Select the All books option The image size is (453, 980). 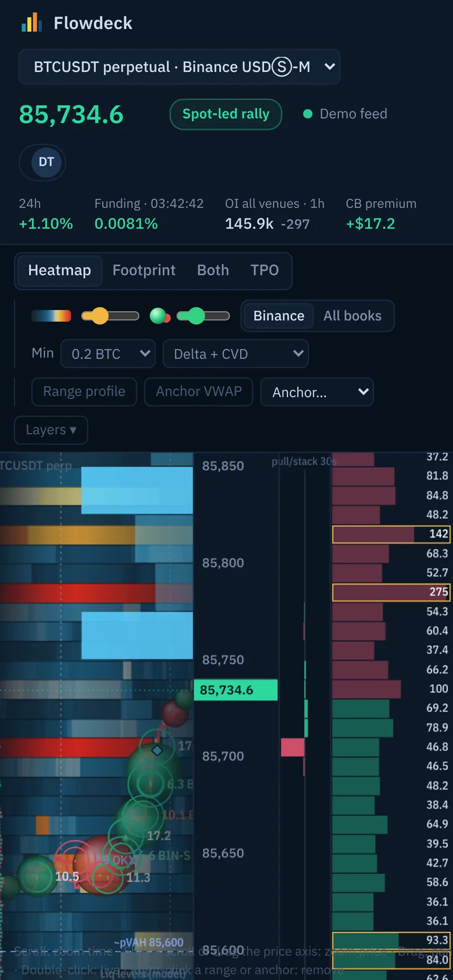353,316
